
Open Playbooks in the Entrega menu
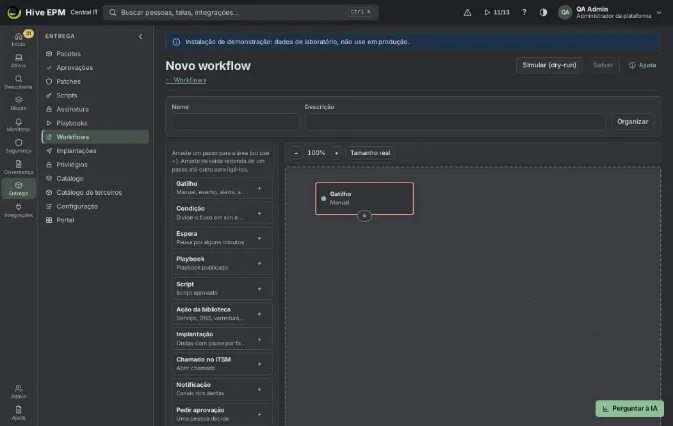(x=95, y=123)
